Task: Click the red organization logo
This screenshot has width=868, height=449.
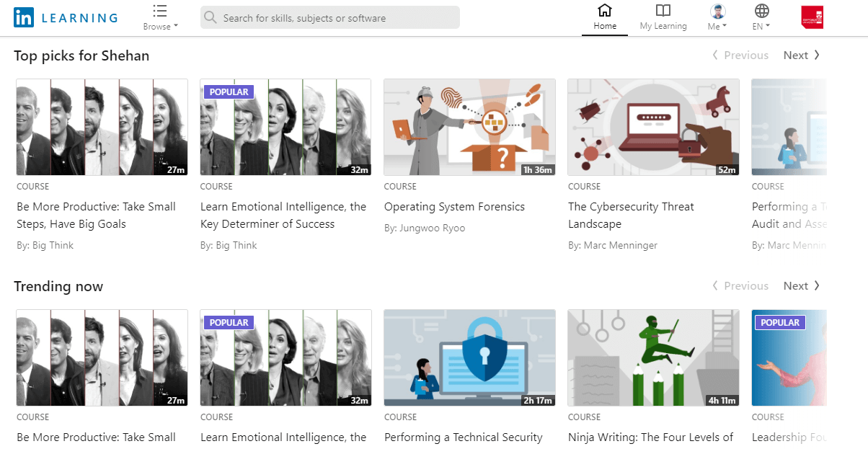Action: [x=812, y=17]
